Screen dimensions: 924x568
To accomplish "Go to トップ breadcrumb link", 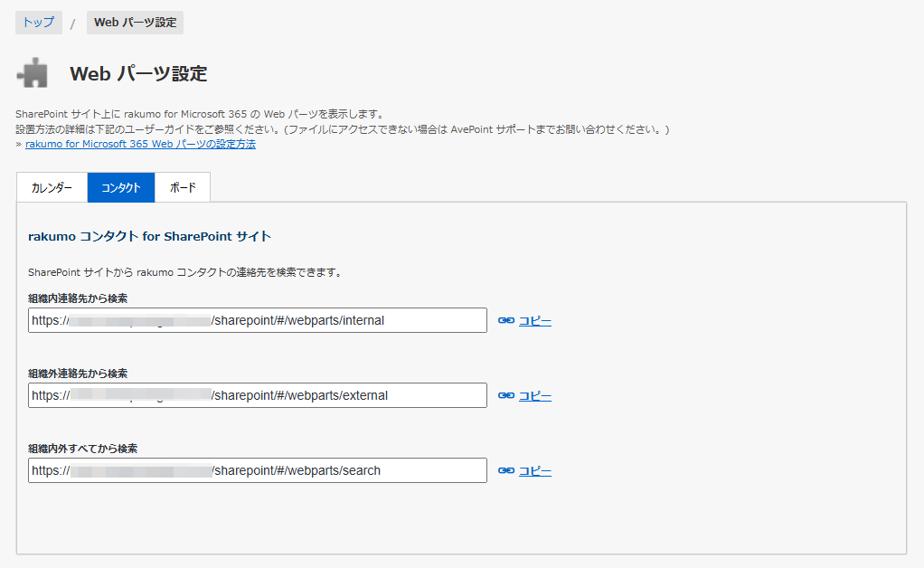I will coord(38,23).
